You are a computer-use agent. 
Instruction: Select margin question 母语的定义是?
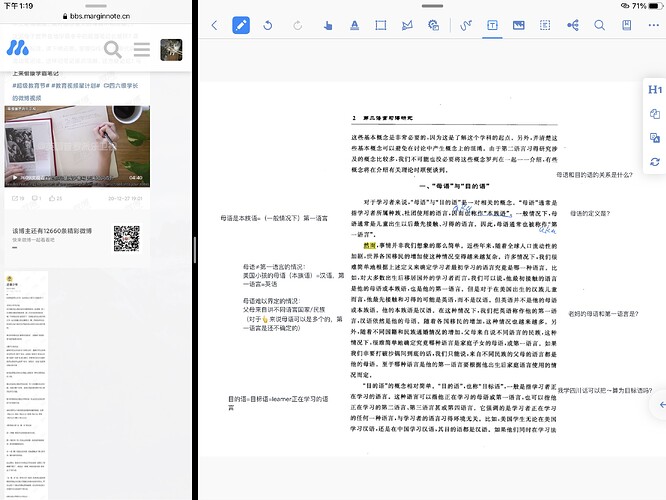[590, 214]
